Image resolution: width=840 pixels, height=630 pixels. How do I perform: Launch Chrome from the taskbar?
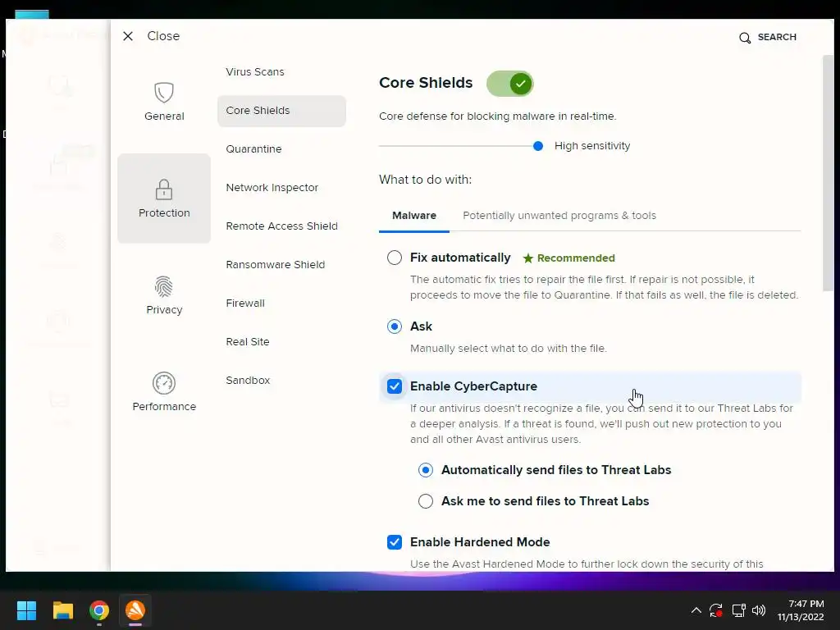pyautogui.click(x=99, y=610)
